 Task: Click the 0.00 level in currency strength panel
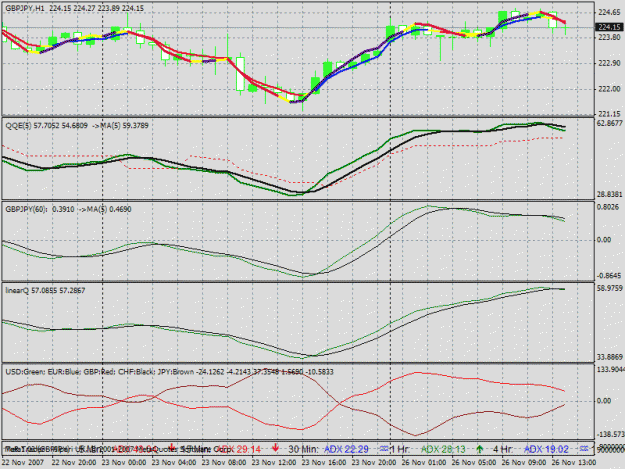coord(604,400)
